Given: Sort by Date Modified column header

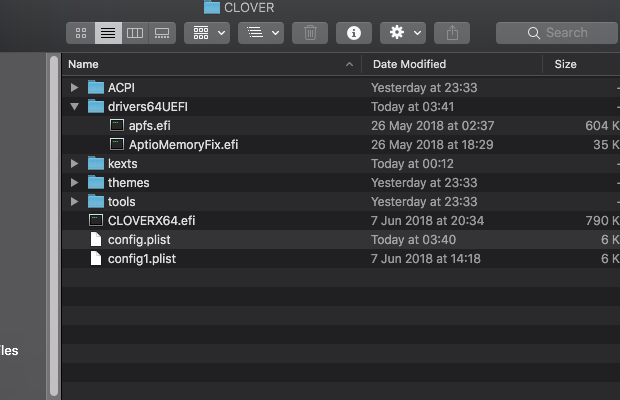Looking at the screenshot, I should [452, 64].
